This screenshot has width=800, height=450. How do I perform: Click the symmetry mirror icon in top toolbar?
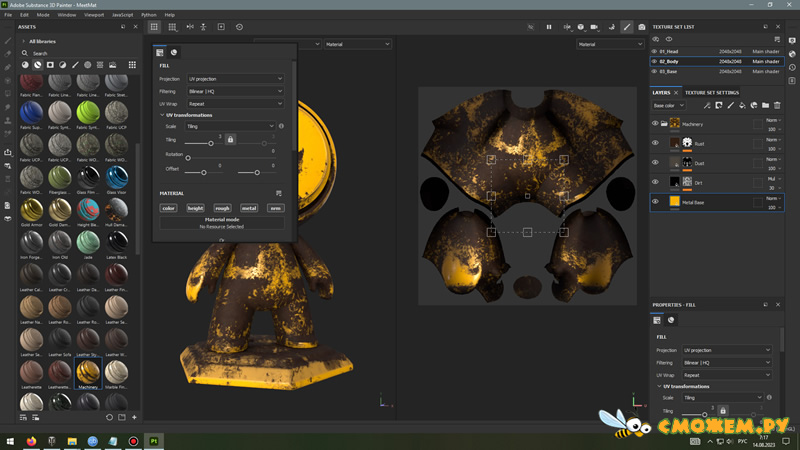[190, 27]
